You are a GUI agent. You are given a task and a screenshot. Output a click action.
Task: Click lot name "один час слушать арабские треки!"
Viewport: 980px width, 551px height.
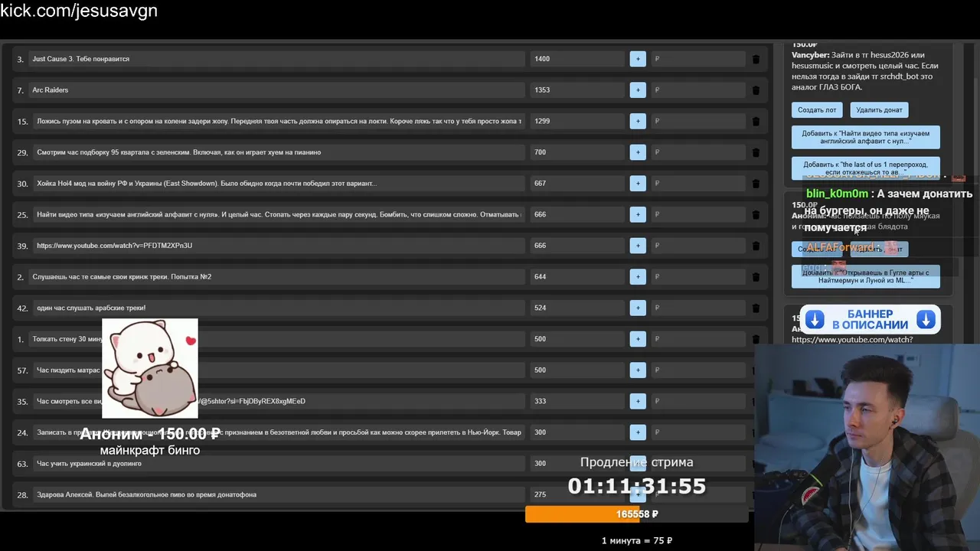point(91,308)
